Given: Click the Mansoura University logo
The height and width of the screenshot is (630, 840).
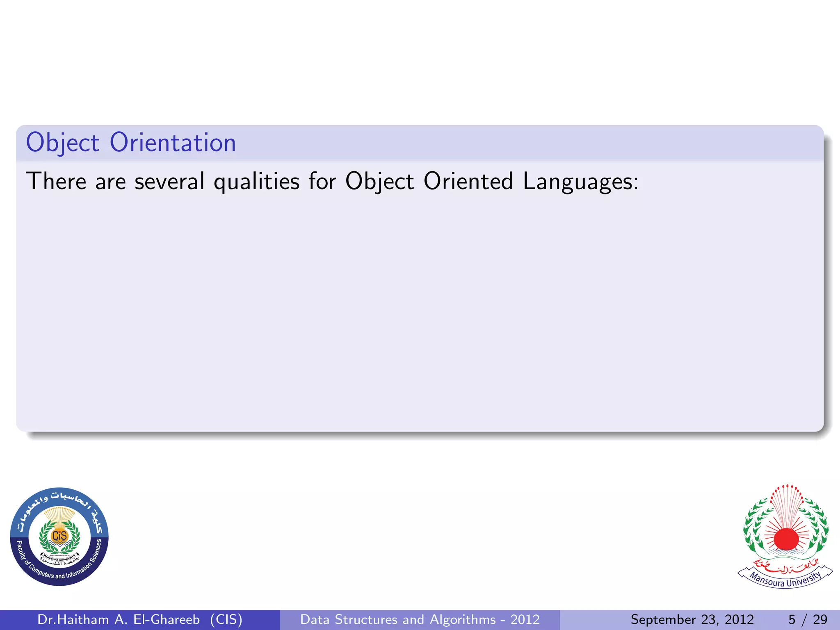Looking at the screenshot, I should tap(785, 536).
